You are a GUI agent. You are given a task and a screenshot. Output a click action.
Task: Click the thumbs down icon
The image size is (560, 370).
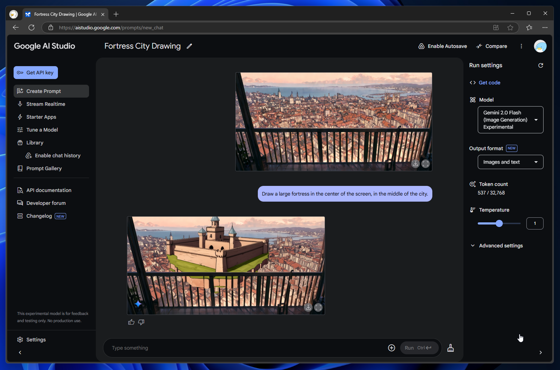(x=141, y=322)
